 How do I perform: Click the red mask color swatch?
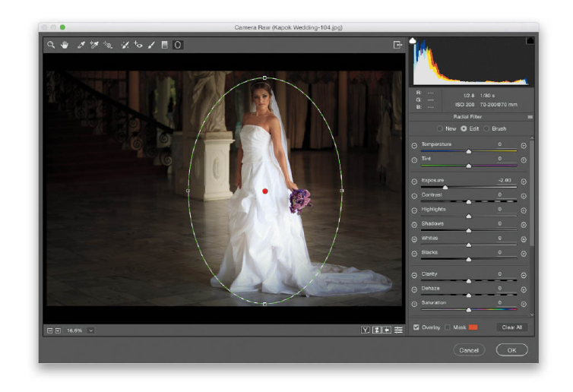tap(473, 327)
